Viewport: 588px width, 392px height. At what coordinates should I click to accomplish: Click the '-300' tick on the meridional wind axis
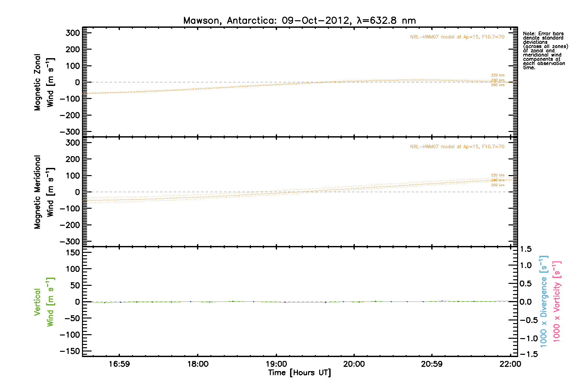(70, 241)
